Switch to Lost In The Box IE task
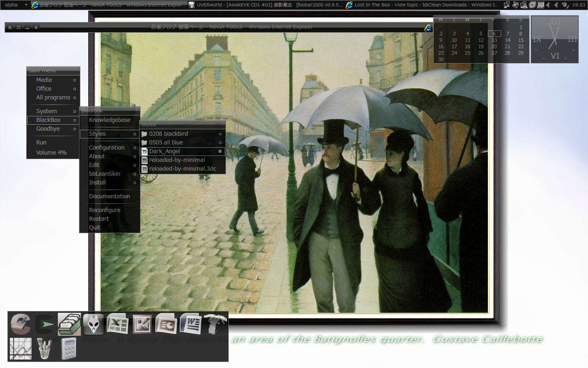Screen dimensions: 588x368 coord(422,5)
